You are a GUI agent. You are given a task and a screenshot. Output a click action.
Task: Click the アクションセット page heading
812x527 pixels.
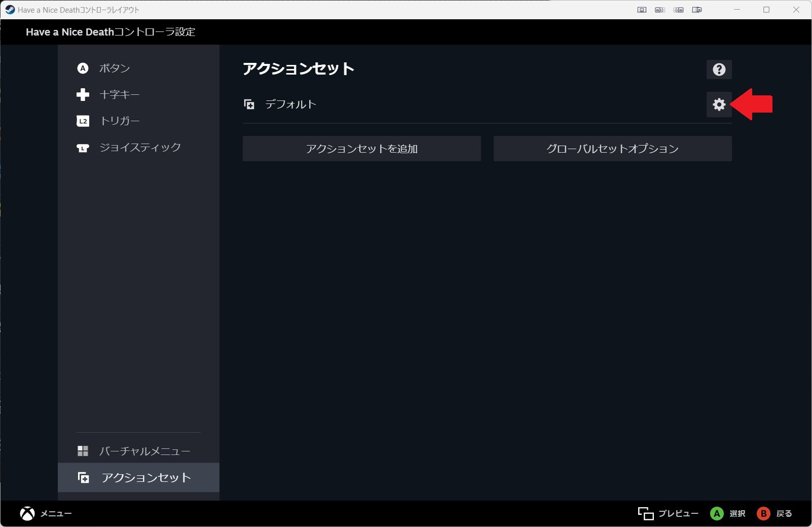click(x=298, y=68)
